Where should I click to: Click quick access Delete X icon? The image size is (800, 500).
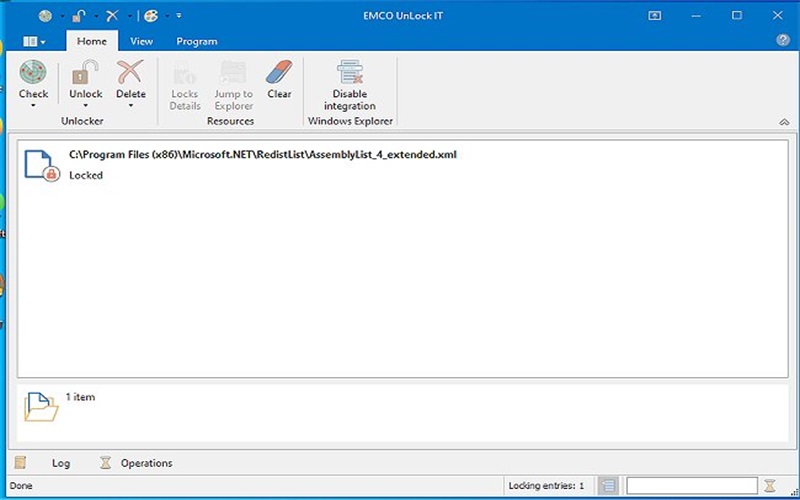pos(112,16)
